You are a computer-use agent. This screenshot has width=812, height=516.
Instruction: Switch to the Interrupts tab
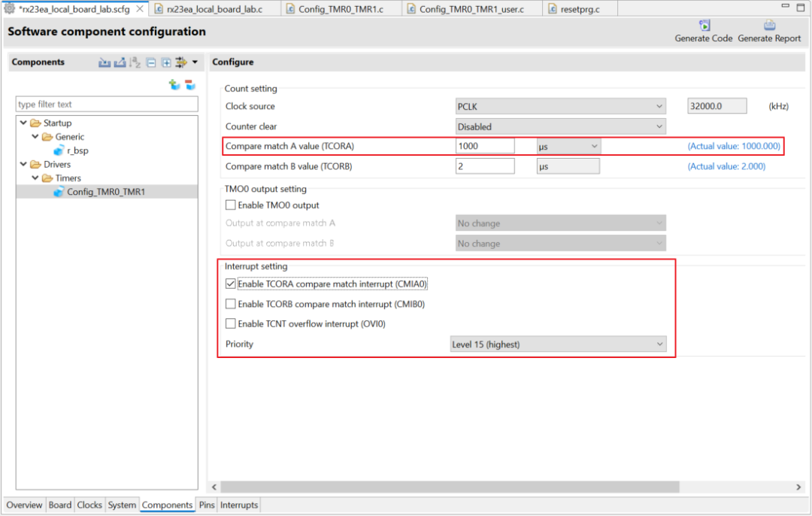[239, 505]
